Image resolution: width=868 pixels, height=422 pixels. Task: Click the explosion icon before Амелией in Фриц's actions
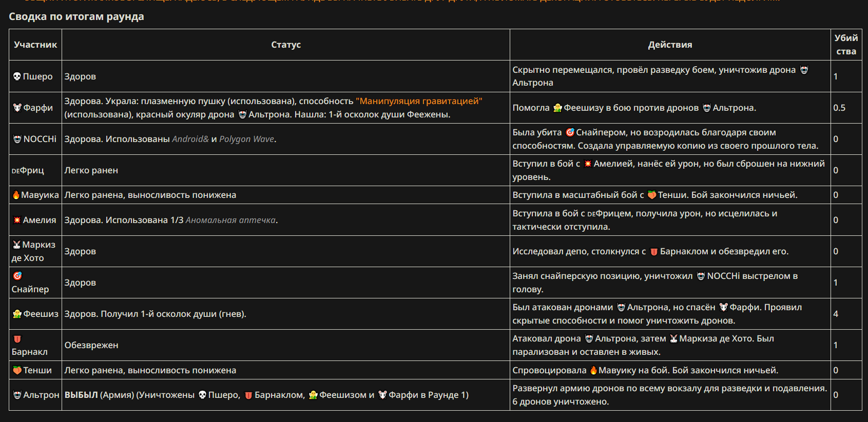pyautogui.click(x=588, y=164)
